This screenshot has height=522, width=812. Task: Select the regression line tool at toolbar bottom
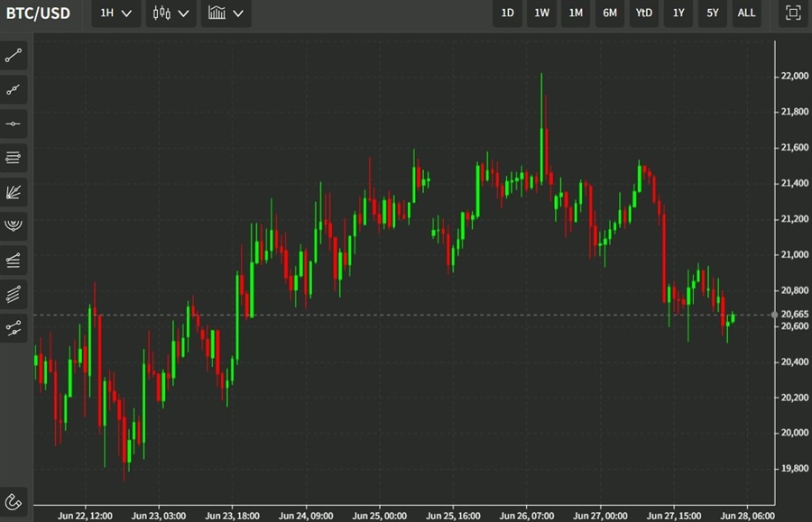click(14, 327)
